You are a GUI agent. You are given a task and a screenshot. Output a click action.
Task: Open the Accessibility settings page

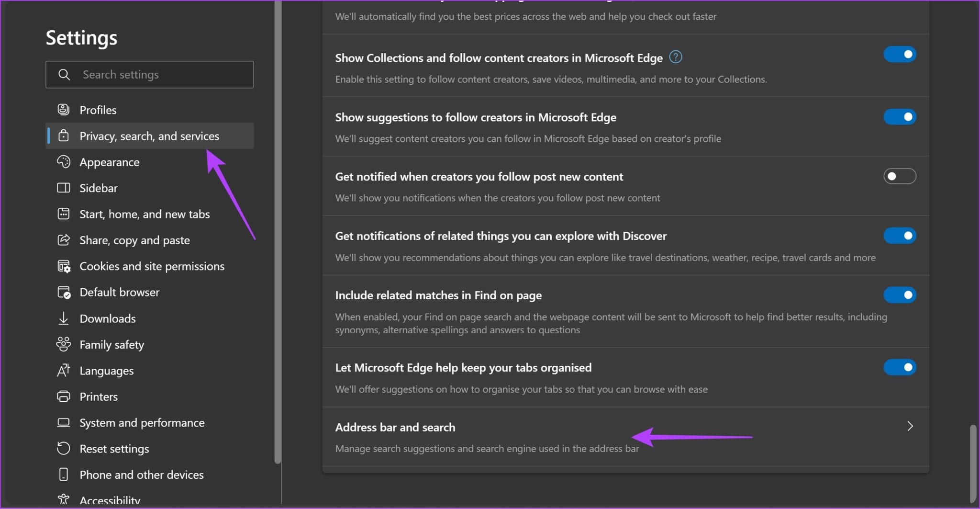(110, 500)
